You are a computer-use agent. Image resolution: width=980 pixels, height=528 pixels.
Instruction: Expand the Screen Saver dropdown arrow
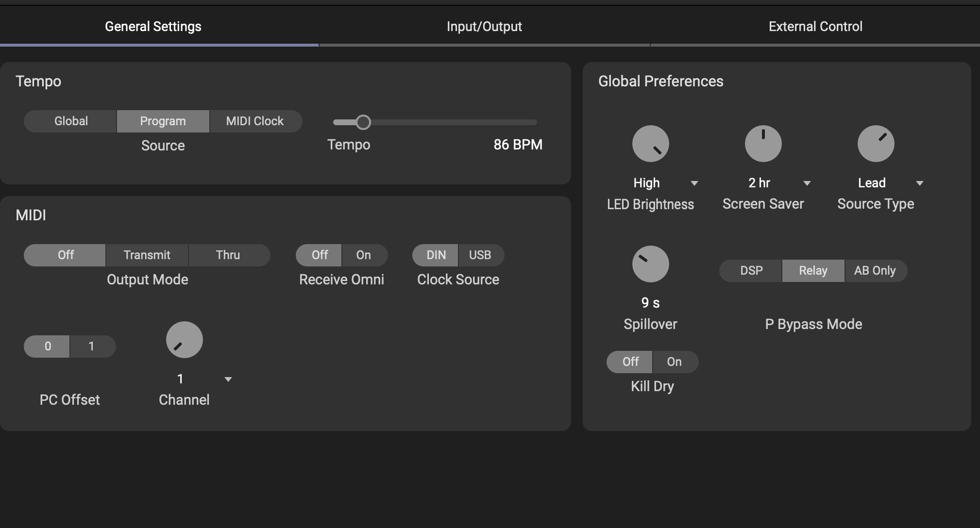[x=807, y=183]
